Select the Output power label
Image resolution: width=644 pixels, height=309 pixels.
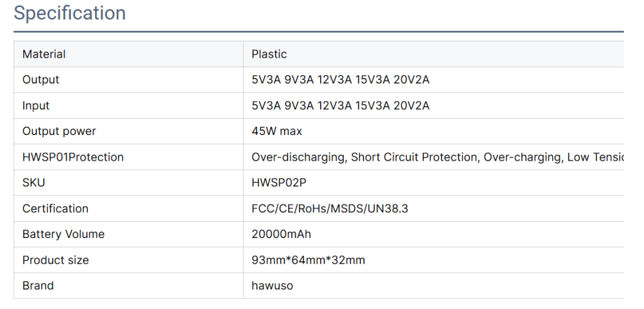click(x=59, y=131)
